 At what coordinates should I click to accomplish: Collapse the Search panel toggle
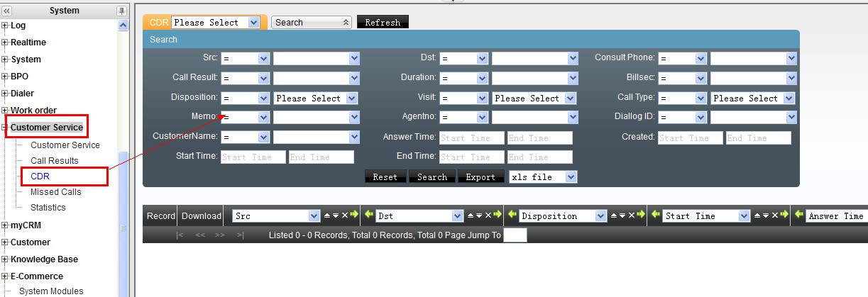tap(346, 23)
